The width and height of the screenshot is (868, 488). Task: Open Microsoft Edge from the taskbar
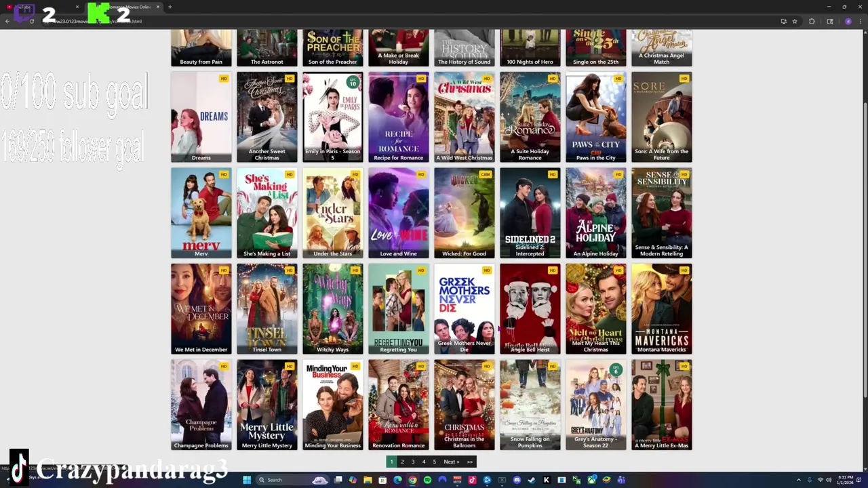(397, 480)
